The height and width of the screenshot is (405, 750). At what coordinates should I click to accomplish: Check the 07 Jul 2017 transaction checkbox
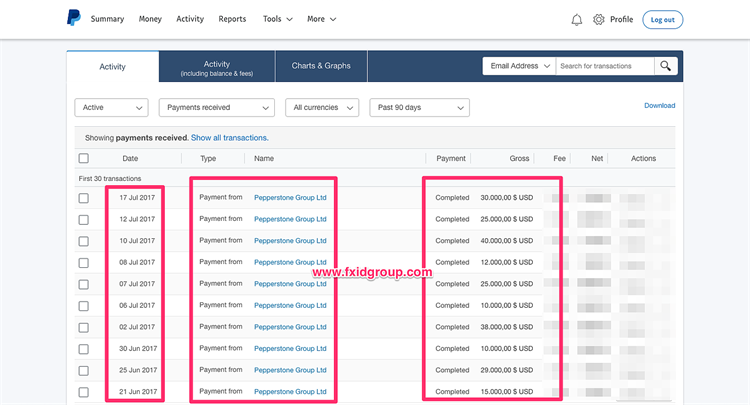[84, 284]
